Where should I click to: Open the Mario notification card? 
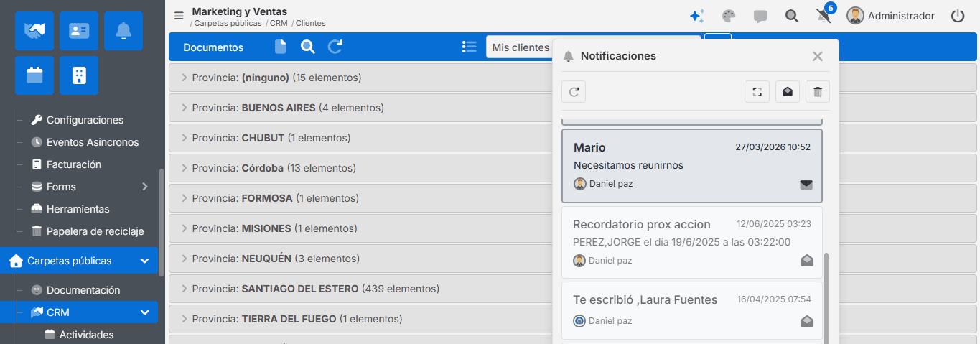click(x=692, y=166)
